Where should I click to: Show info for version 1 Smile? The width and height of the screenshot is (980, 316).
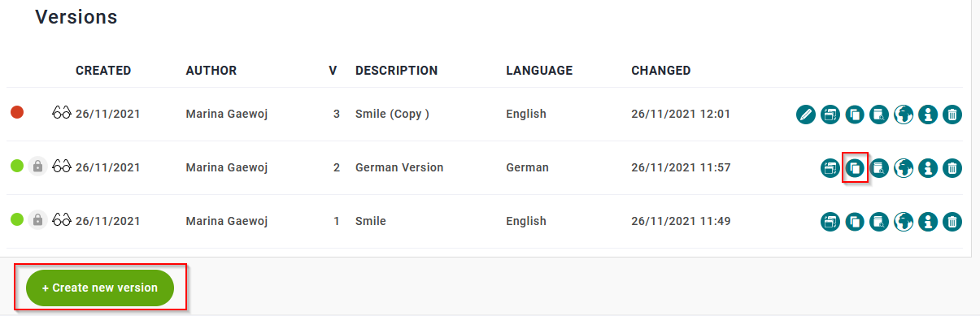(928, 221)
